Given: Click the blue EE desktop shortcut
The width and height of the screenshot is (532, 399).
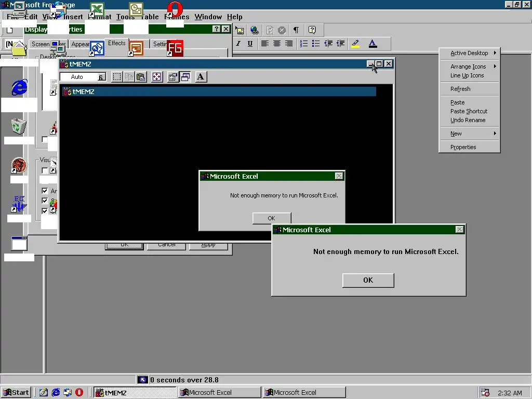Looking at the screenshot, I should pos(19,204).
